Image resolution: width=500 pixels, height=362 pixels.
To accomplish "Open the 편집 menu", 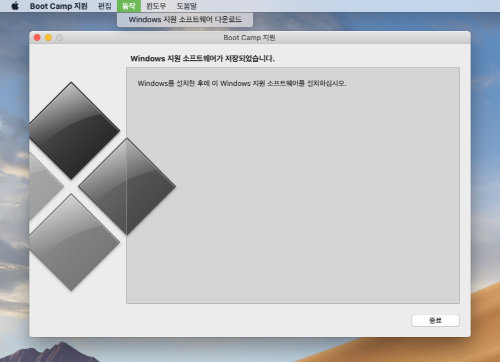I will (105, 6).
